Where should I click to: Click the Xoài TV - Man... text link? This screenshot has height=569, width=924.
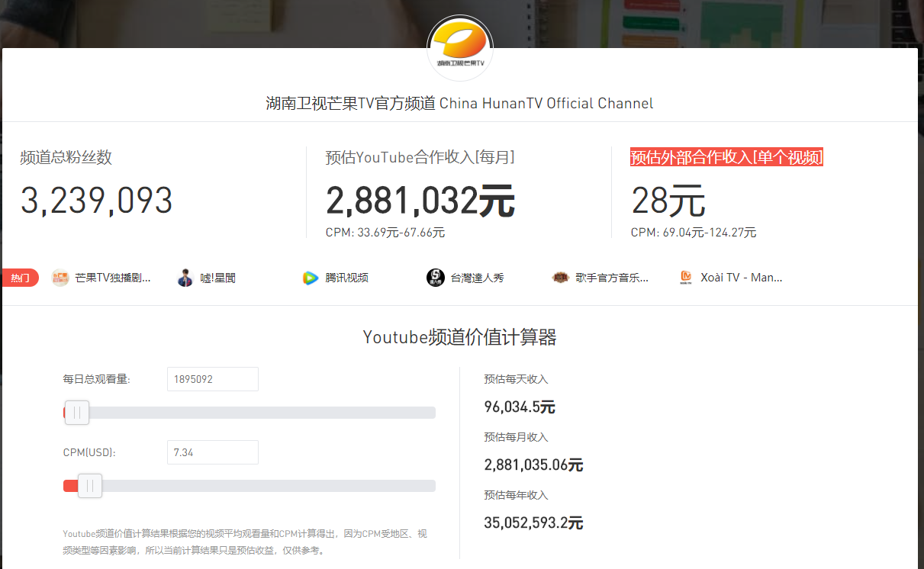(x=741, y=278)
